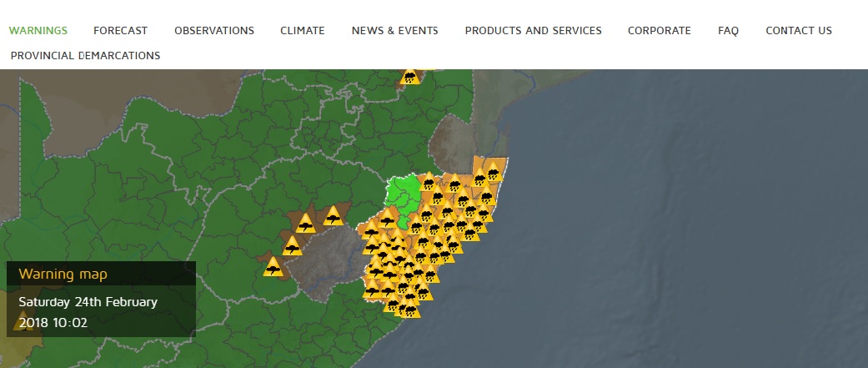This screenshot has height=368, width=868.
Task: Click the rain warning icon at the map's top edge
Action: pos(409,77)
